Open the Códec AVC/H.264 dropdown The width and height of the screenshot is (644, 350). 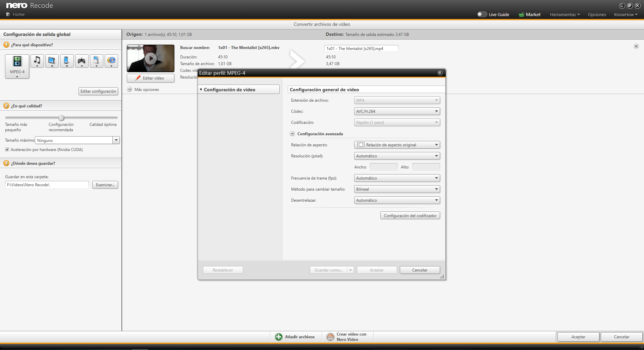click(397, 111)
